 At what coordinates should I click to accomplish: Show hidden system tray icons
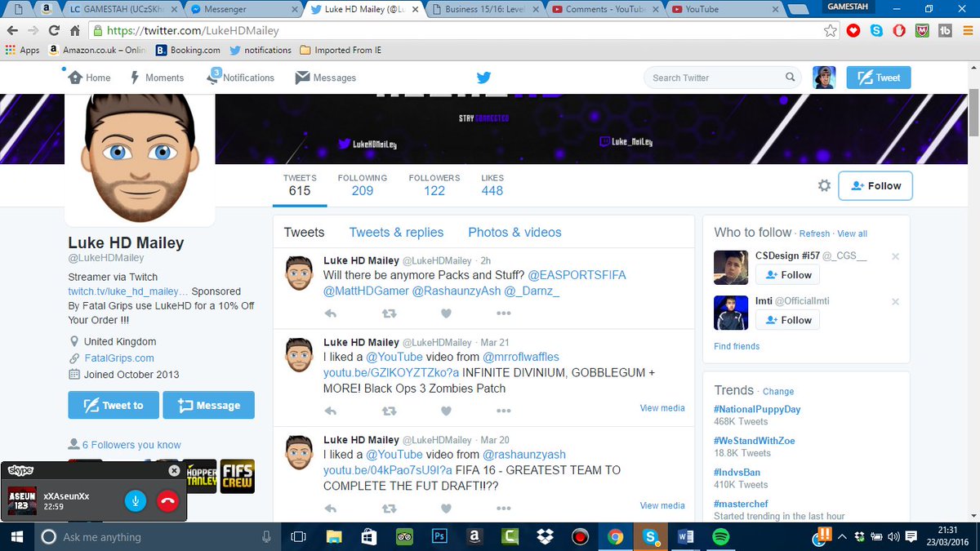tap(844, 537)
